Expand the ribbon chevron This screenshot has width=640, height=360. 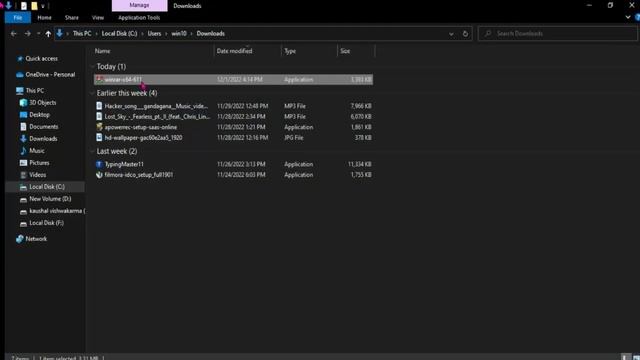point(628,18)
